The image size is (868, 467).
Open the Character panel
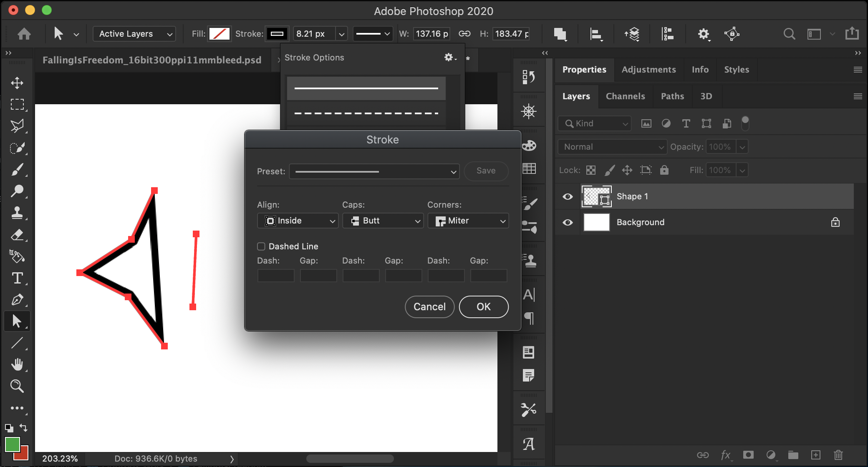(528, 294)
